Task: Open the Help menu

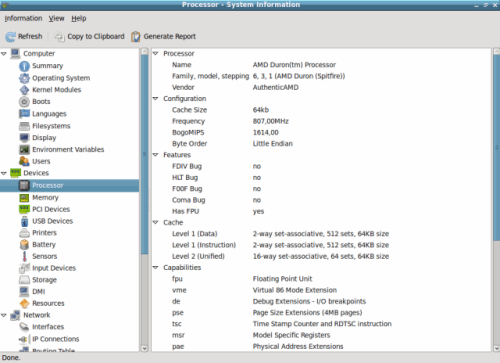Action: (79, 18)
